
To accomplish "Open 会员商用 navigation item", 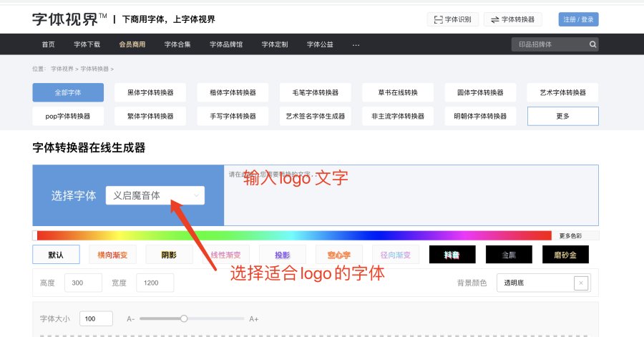I will [x=132, y=44].
